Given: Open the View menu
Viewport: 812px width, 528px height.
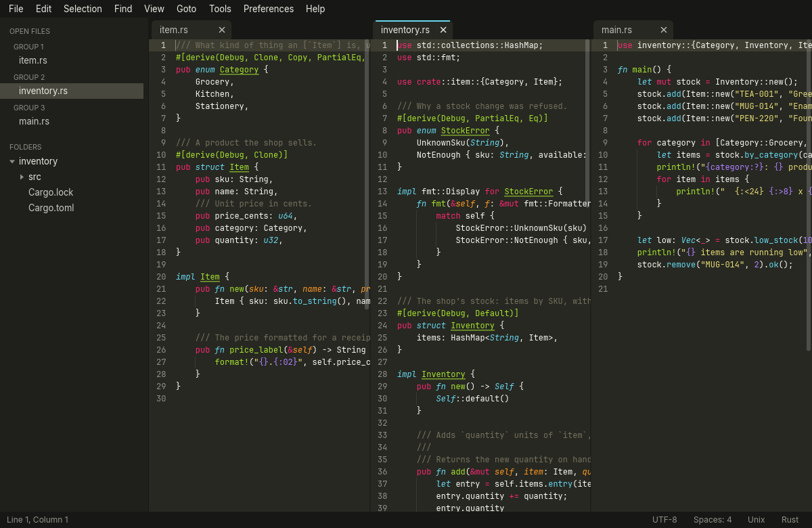Looking at the screenshot, I should (x=154, y=9).
